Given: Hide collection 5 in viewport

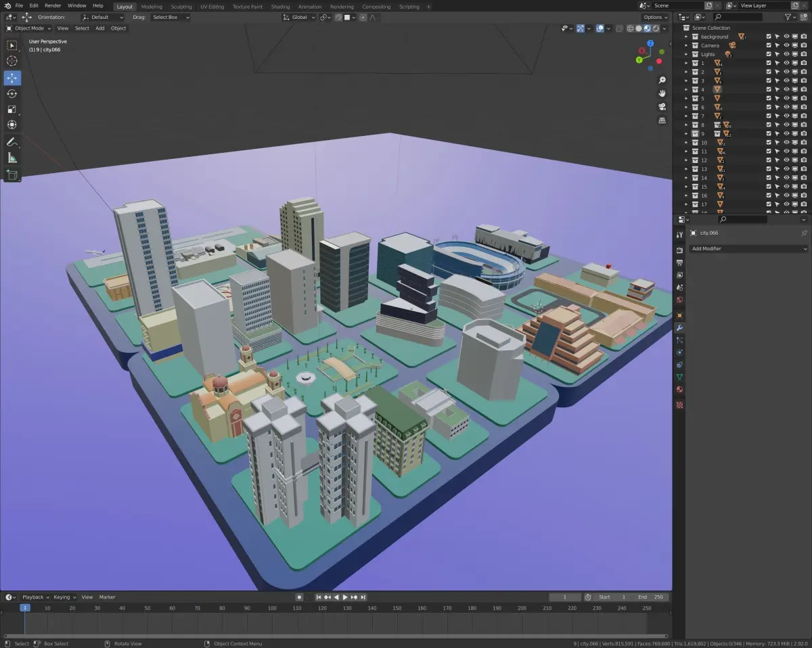Looking at the screenshot, I should [786, 98].
